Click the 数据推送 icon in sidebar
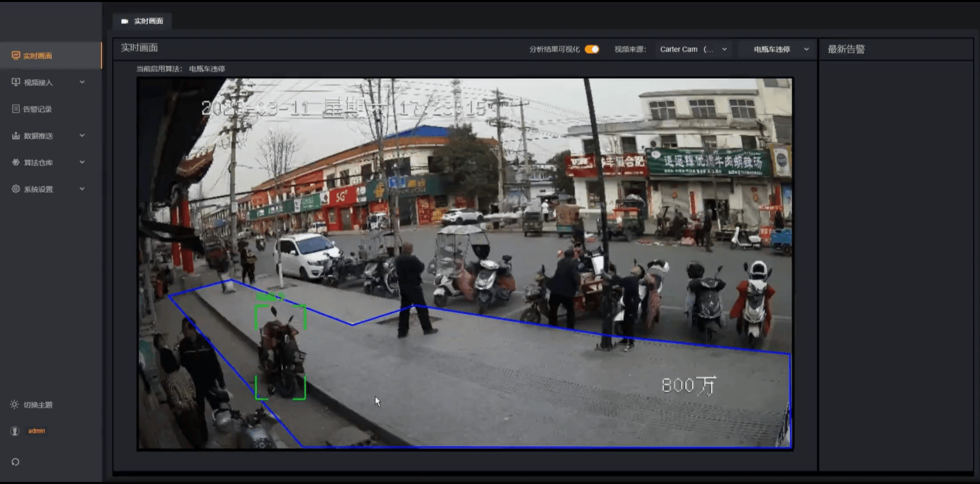 pos(16,136)
